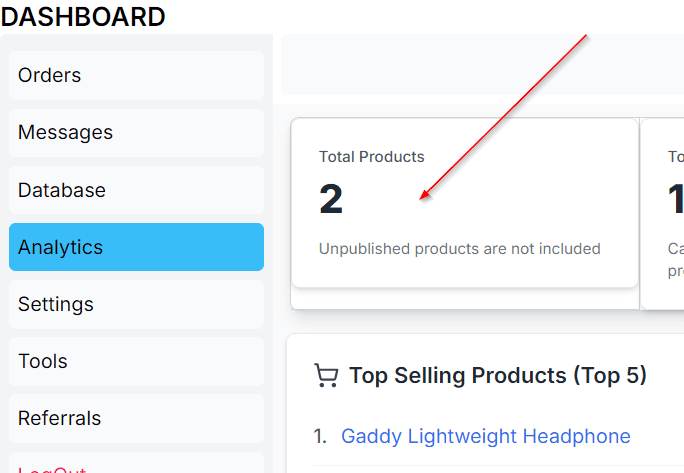Click the Total Products card label

coord(372,157)
